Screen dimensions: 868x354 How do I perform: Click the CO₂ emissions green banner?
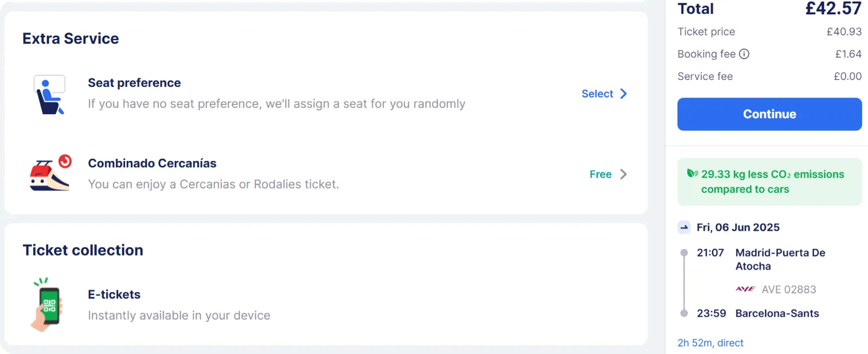pyautogui.click(x=769, y=182)
